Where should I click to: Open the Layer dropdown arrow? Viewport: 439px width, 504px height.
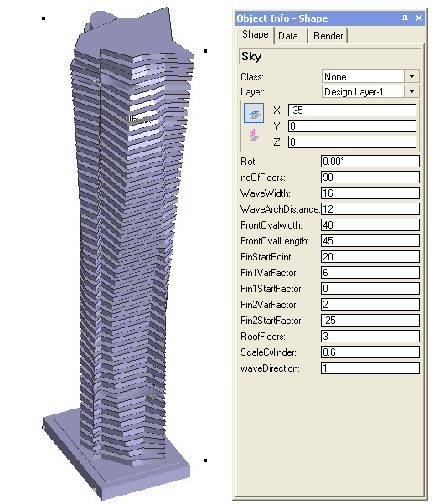411,91
